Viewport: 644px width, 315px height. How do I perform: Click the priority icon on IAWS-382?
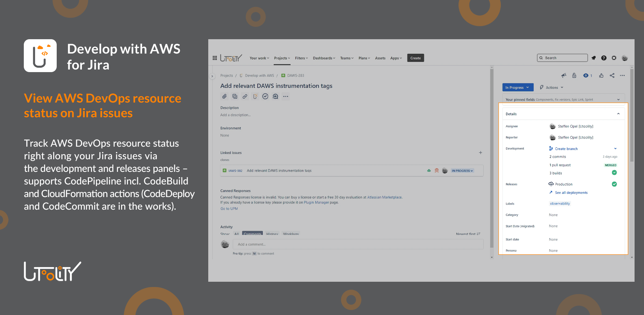(436, 171)
